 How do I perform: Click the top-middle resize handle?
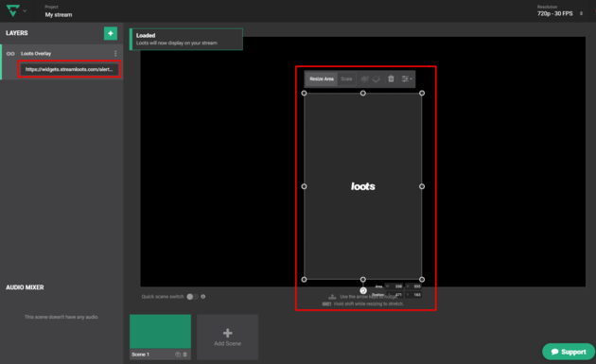click(x=363, y=93)
